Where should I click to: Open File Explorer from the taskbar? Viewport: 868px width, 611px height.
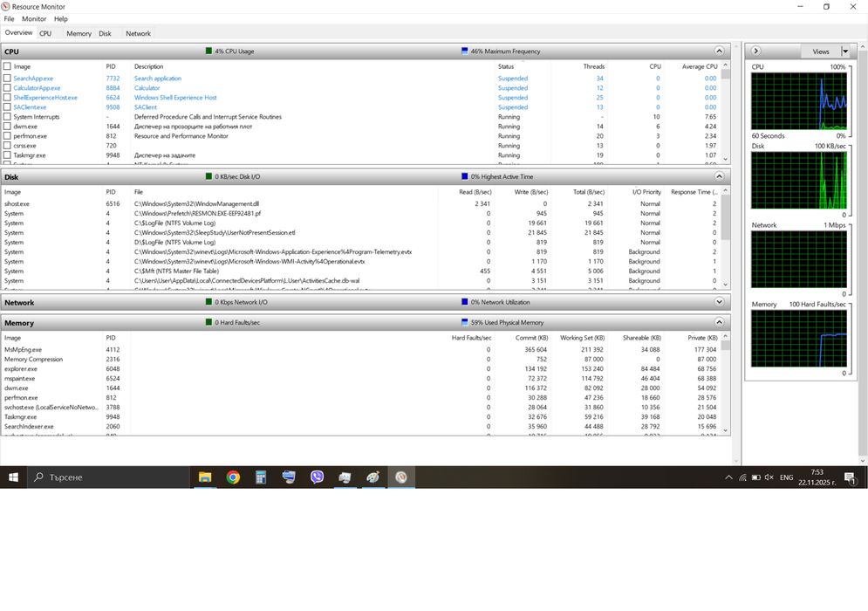[x=205, y=477]
